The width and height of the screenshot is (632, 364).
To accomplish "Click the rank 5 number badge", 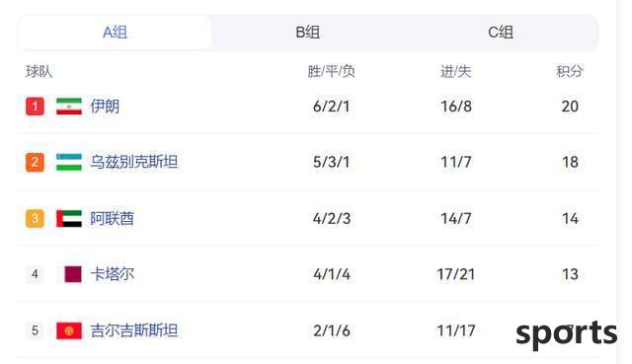I will pyautogui.click(x=36, y=330).
